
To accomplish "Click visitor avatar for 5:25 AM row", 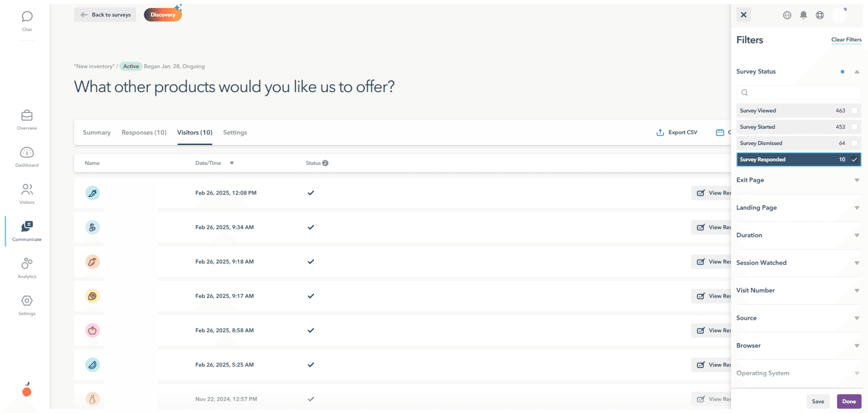I will tap(92, 365).
